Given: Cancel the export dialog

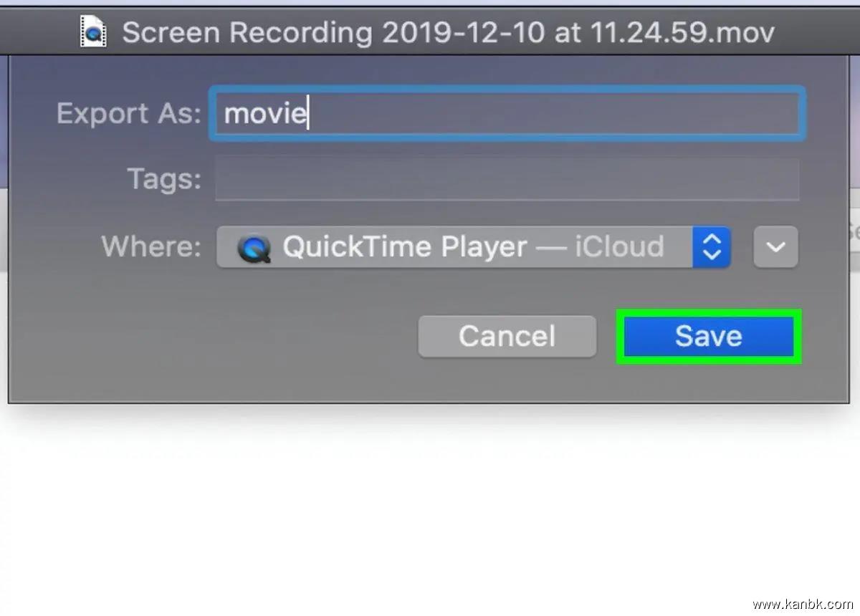Looking at the screenshot, I should [507, 336].
